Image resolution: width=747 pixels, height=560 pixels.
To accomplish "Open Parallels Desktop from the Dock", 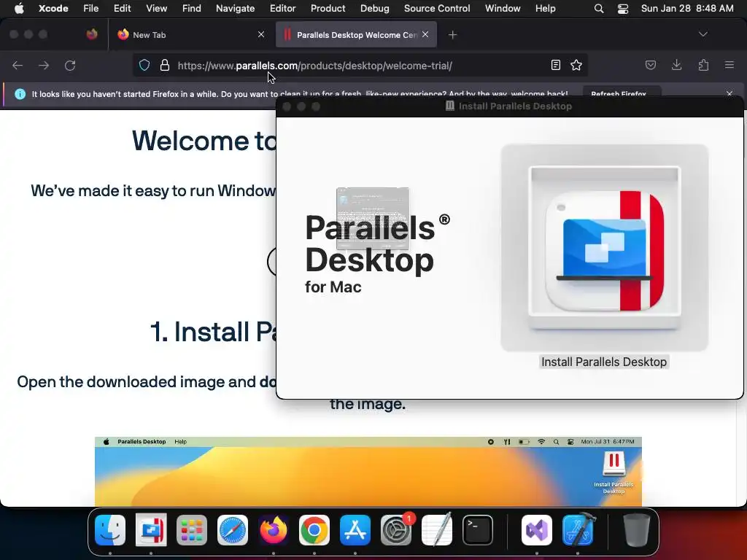I will (151, 530).
